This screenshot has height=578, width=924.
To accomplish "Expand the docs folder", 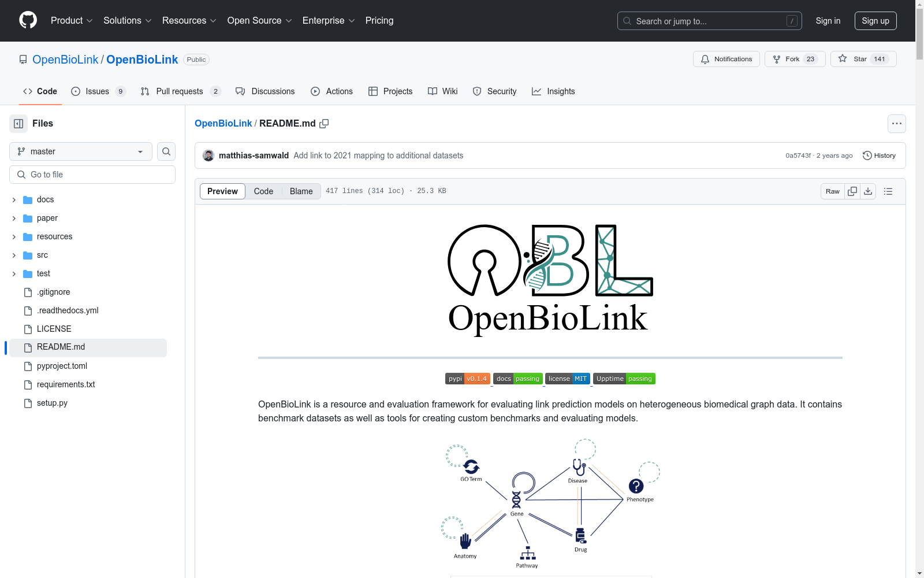I will pyautogui.click(x=13, y=199).
